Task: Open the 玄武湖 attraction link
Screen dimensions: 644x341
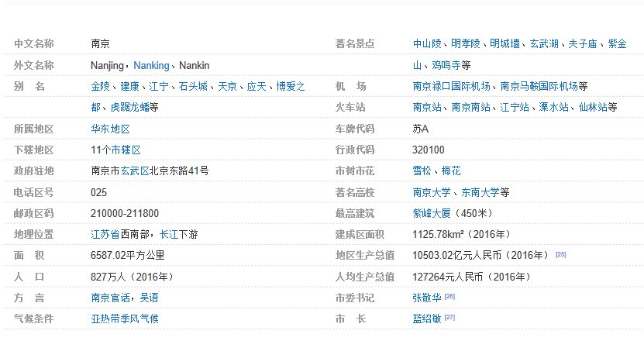Action: [544, 43]
